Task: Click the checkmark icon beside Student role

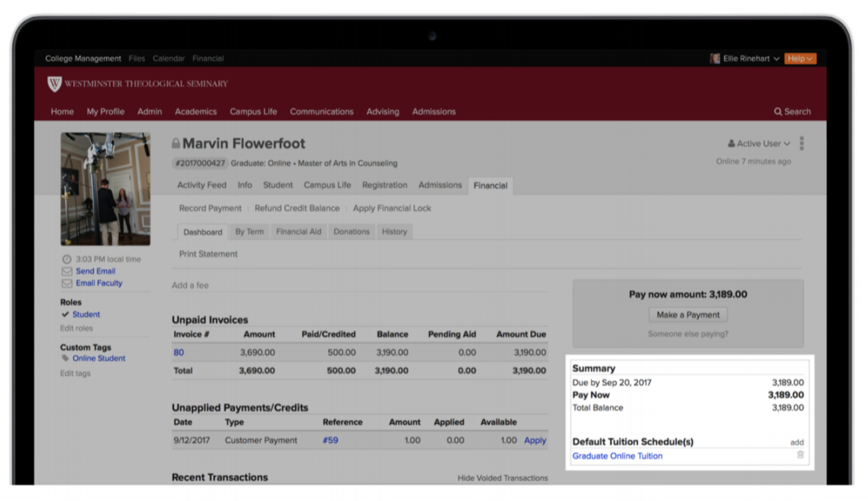Action: point(65,314)
